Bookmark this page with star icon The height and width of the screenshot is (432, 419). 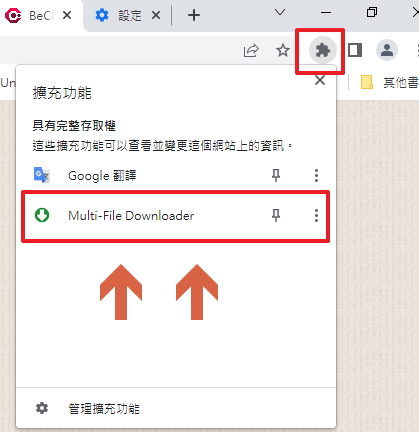283,51
